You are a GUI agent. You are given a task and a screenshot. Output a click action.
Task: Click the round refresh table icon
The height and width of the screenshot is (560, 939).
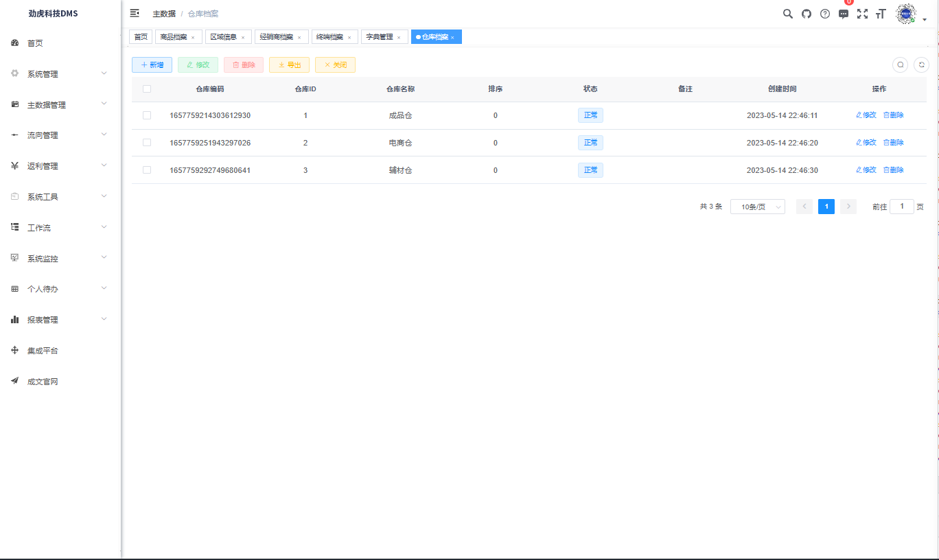[x=922, y=65]
